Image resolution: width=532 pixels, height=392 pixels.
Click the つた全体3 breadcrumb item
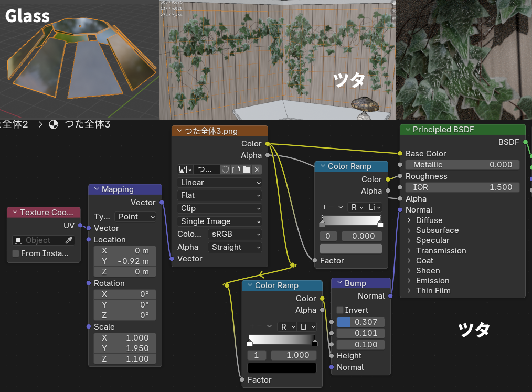click(87, 124)
